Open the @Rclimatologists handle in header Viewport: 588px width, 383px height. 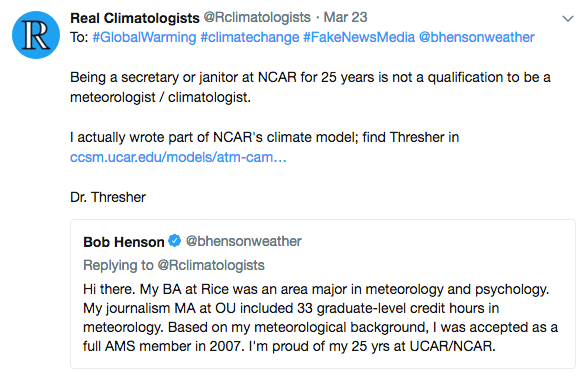[x=257, y=17]
